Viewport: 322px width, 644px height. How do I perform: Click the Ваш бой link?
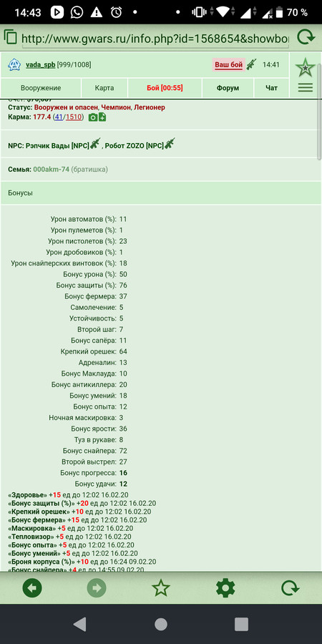[229, 65]
